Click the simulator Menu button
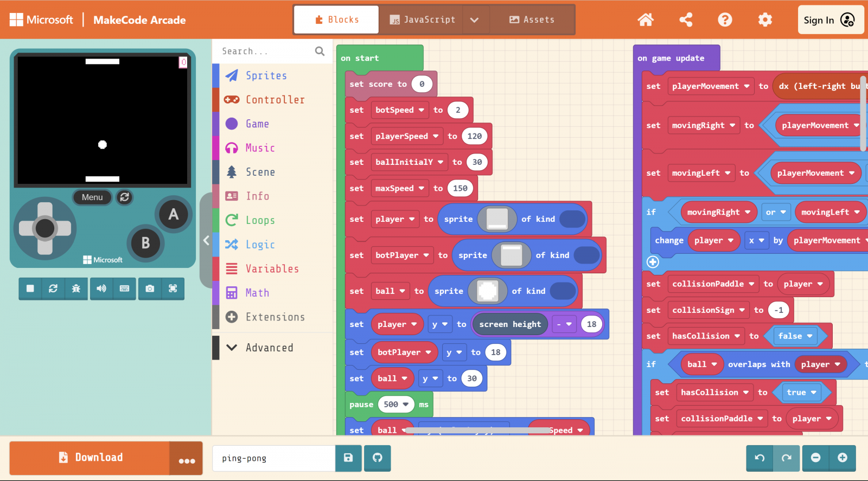This screenshot has height=481, width=868. pyautogui.click(x=92, y=197)
